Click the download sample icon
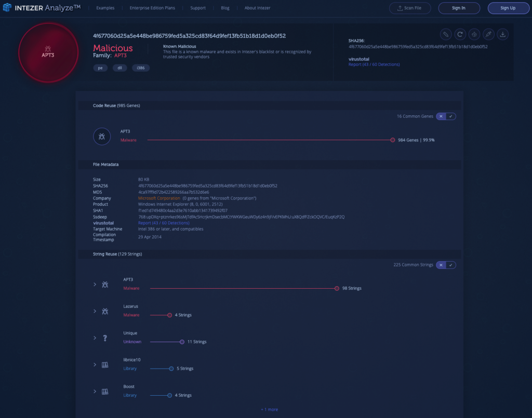The width and height of the screenshot is (532, 418). pos(502,34)
